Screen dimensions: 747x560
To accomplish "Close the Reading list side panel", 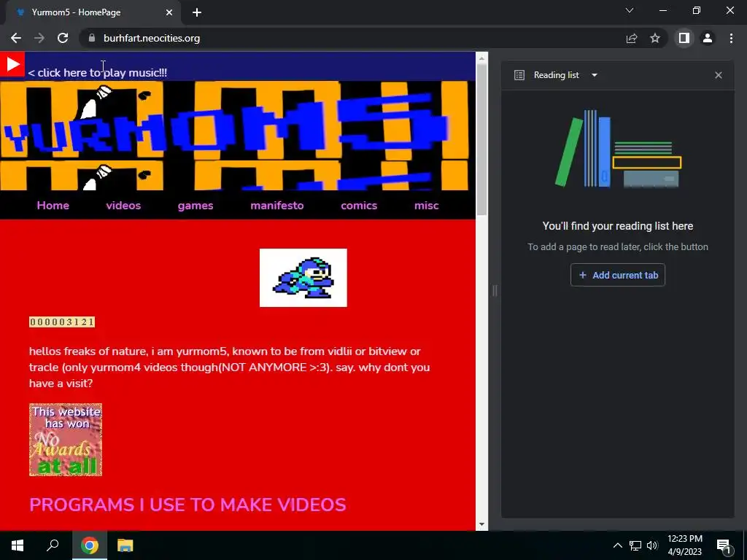I will coord(719,75).
